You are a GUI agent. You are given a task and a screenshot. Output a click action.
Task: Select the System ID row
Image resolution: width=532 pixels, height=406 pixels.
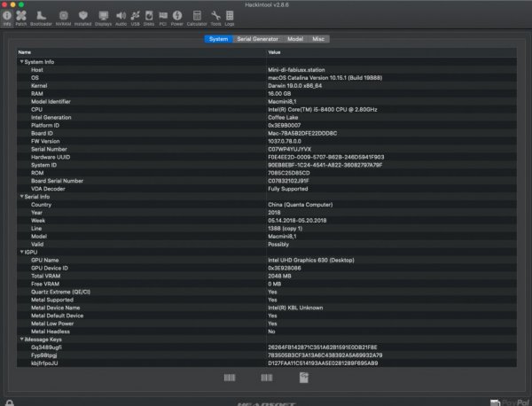tap(267, 165)
